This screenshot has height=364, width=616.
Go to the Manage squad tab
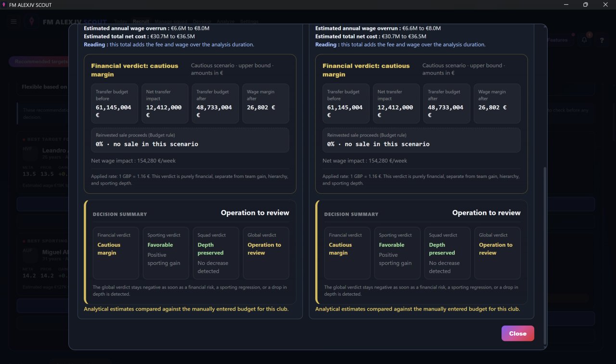point(171,22)
